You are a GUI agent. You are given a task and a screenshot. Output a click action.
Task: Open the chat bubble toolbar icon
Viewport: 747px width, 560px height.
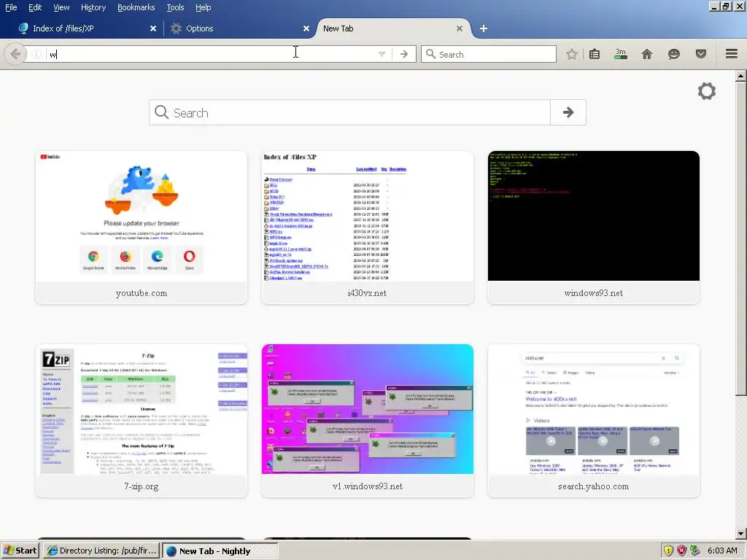pyautogui.click(x=673, y=54)
